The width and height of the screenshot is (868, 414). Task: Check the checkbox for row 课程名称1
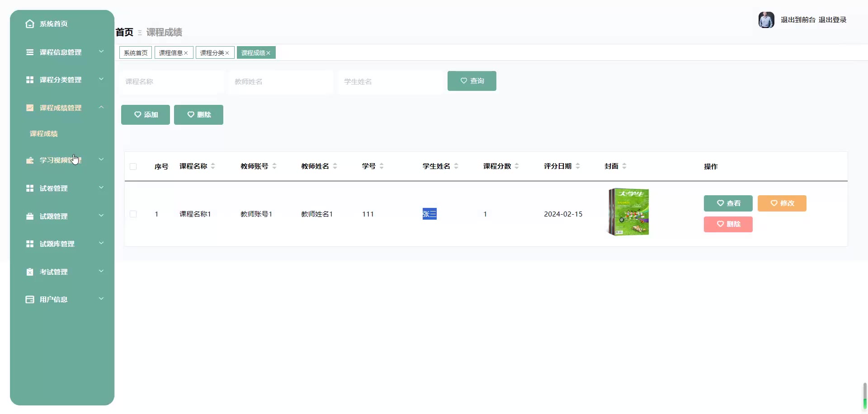coord(133,214)
